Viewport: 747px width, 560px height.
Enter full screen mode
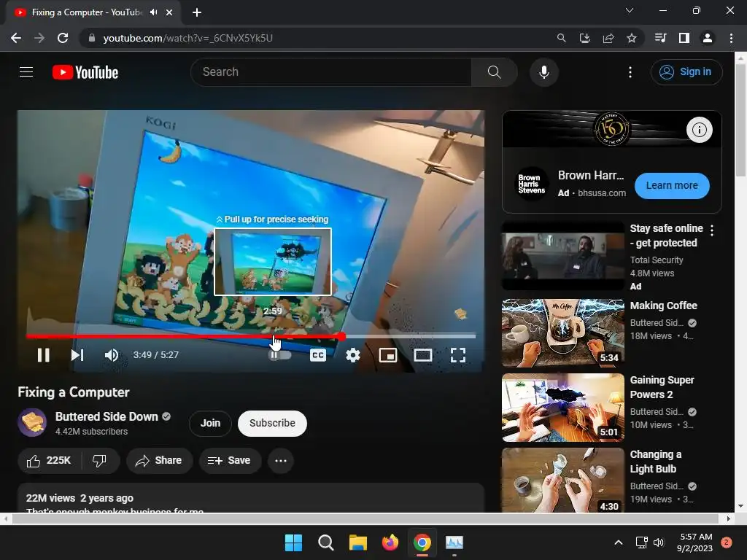pos(458,355)
